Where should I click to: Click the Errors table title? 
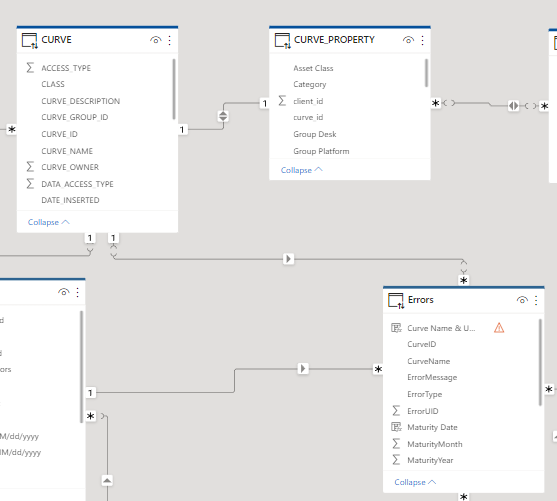421,300
